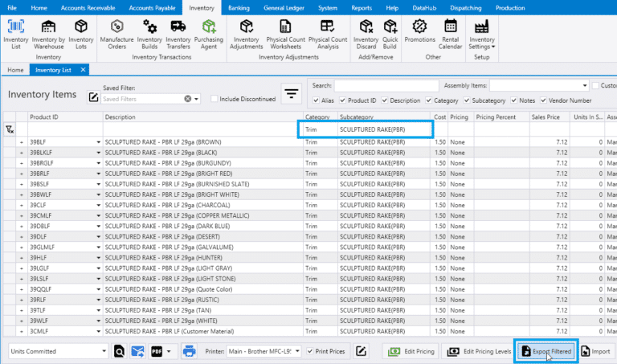
Task: Open the File menu
Action: (12, 8)
